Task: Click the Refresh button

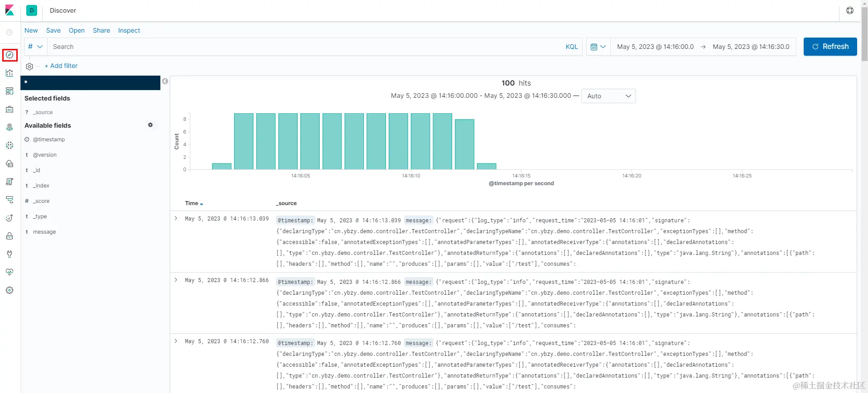Action: coord(830,47)
